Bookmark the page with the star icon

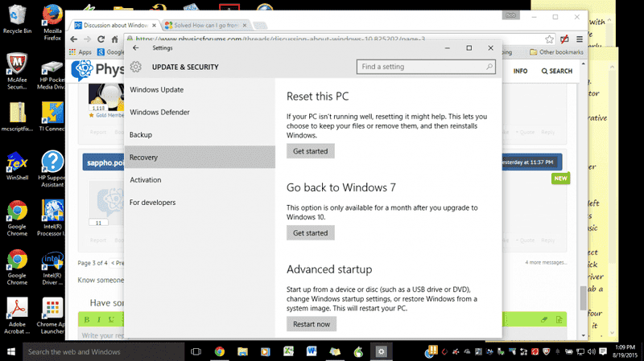click(549, 39)
